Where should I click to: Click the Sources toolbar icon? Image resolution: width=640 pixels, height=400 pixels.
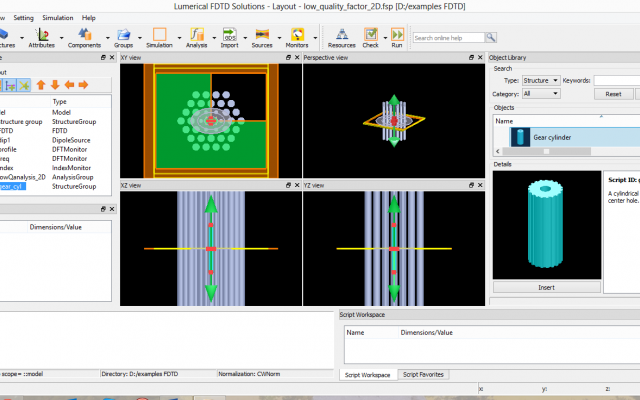coord(262,35)
